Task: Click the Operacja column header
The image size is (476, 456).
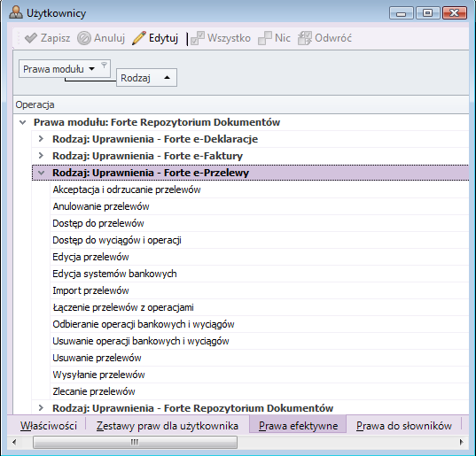Action: click(241, 104)
